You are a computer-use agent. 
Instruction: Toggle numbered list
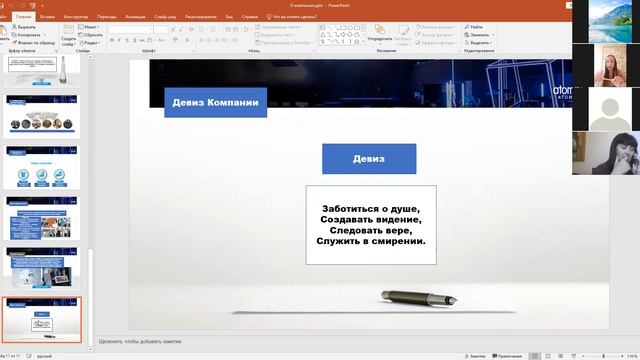[x=214, y=29]
